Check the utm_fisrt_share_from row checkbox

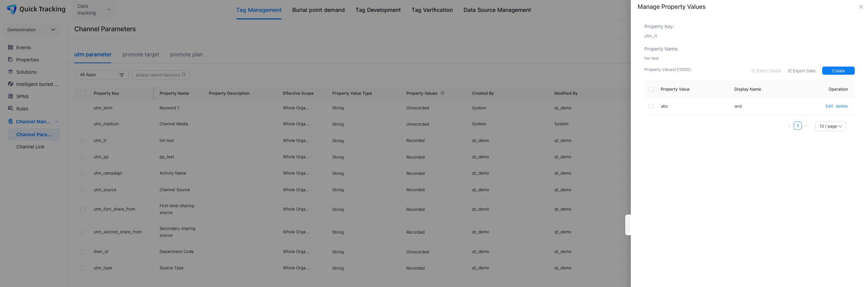[x=83, y=209]
